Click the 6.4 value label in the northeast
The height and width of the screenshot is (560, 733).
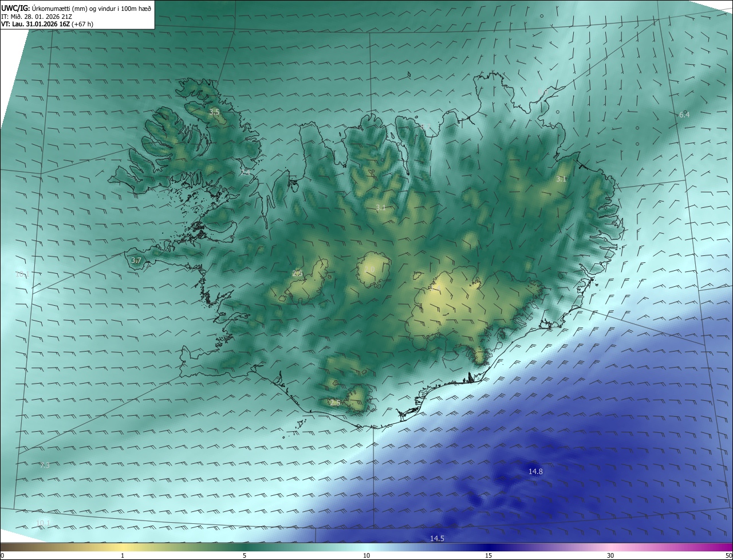684,115
